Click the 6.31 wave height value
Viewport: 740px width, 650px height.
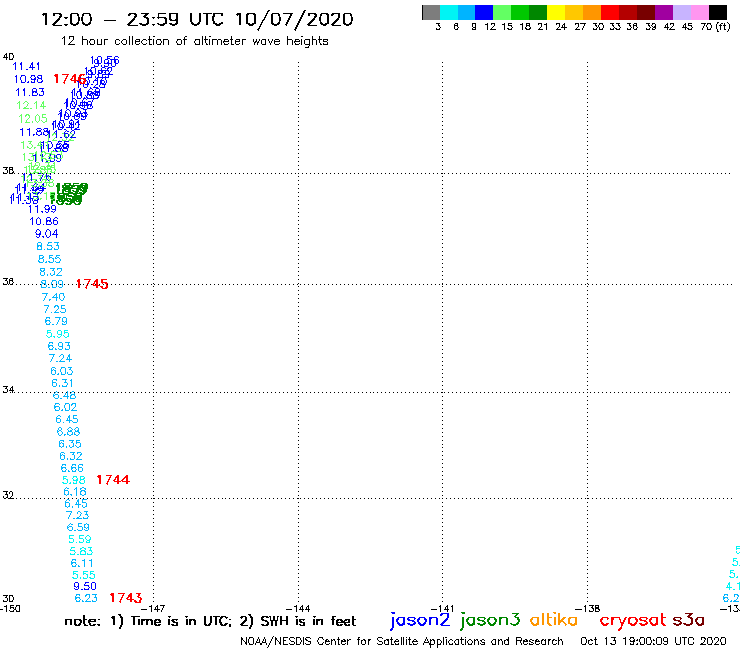coord(62,383)
